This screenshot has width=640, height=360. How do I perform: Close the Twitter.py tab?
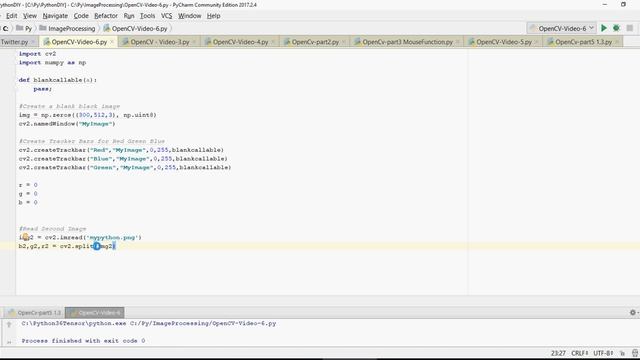33,42
